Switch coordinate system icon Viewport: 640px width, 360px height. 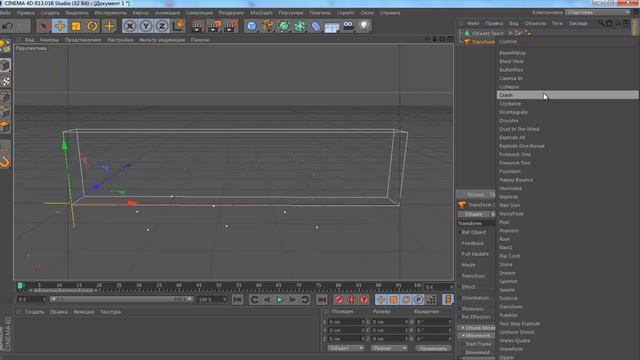178,26
